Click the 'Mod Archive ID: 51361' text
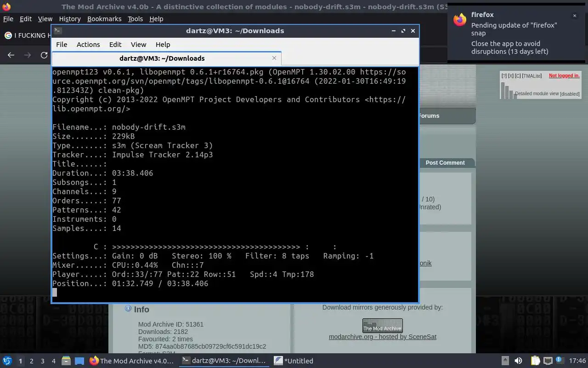 pos(171,324)
